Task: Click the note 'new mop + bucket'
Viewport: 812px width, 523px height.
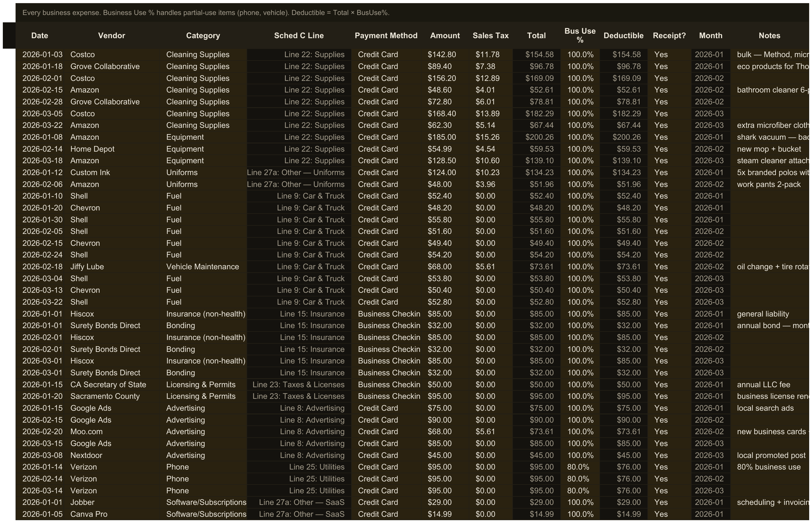Action: click(769, 149)
